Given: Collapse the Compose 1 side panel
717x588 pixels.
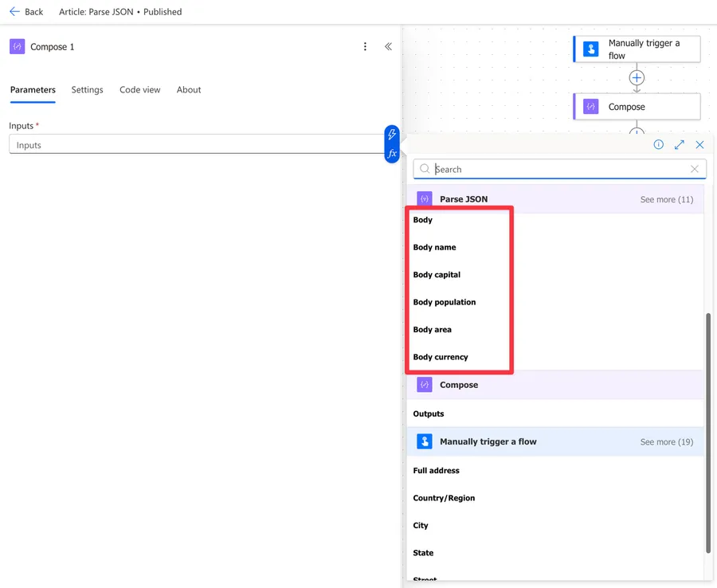Looking at the screenshot, I should pyautogui.click(x=388, y=47).
